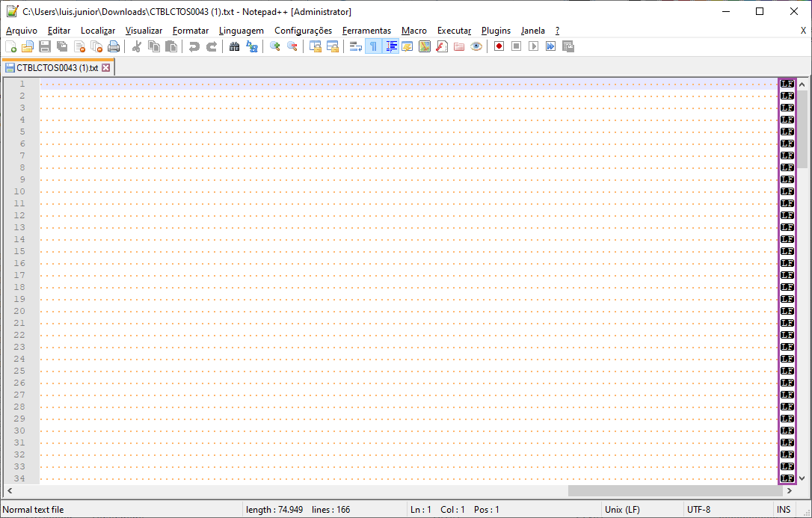Open the Executar menu

454,31
